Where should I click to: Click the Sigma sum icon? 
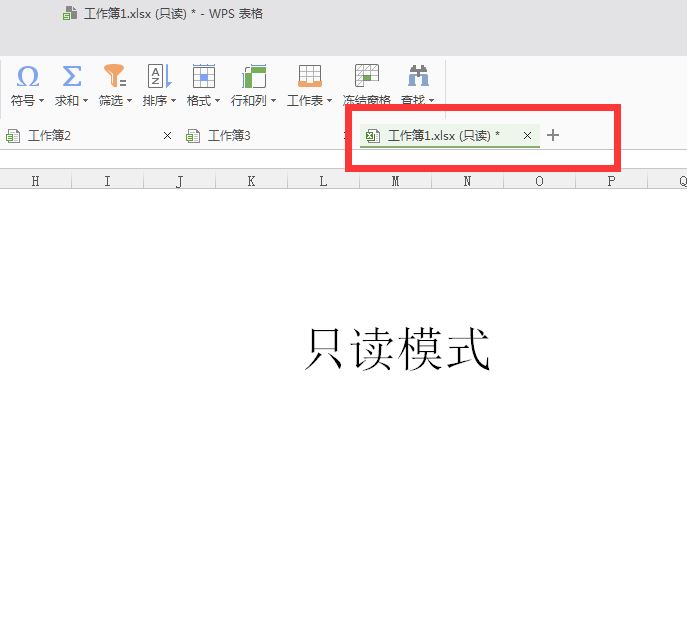(x=72, y=76)
